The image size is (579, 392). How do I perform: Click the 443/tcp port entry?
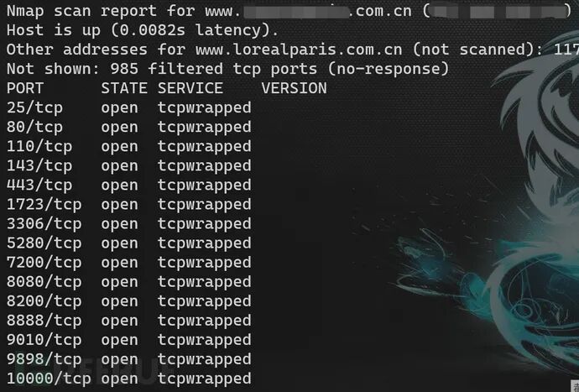pyautogui.click(x=39, y=186)
